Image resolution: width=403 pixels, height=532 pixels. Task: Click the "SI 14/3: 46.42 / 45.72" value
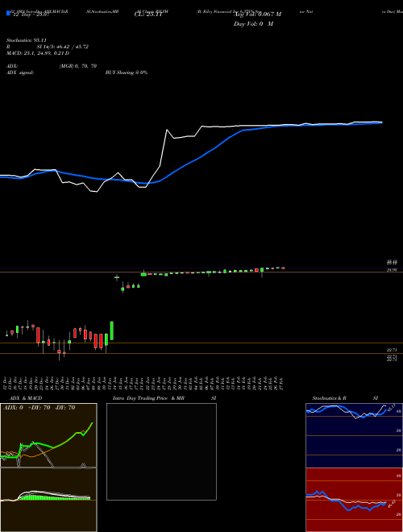click(x=63, y=47)
